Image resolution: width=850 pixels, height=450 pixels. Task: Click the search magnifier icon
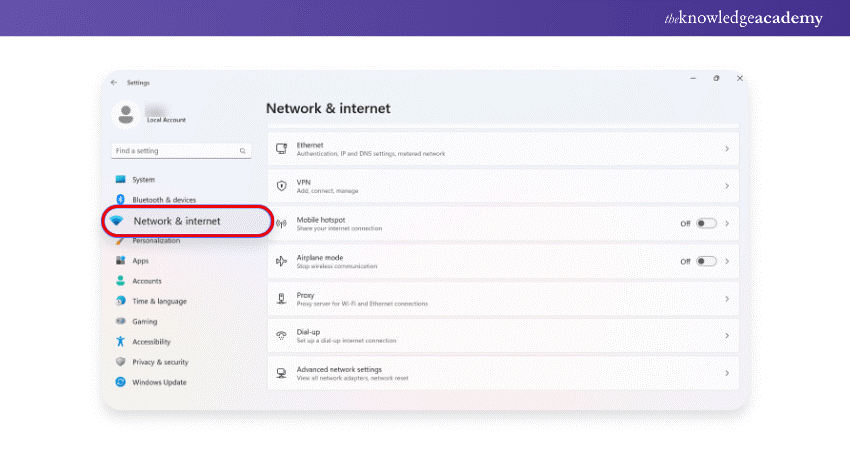243,151
